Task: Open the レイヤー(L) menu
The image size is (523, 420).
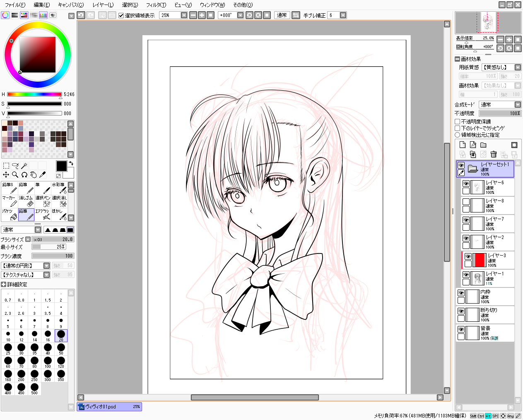Action: tap(103, 5)
